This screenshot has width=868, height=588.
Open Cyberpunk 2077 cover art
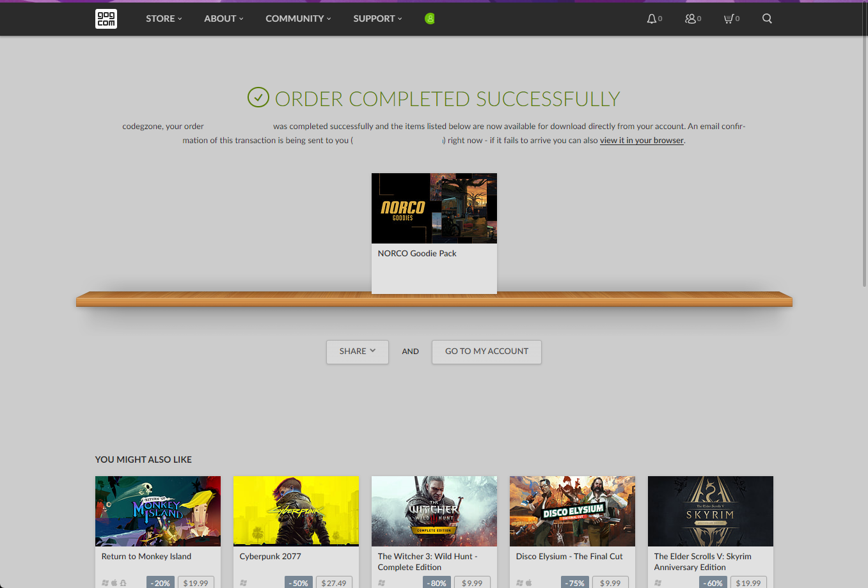pos(296,511)
